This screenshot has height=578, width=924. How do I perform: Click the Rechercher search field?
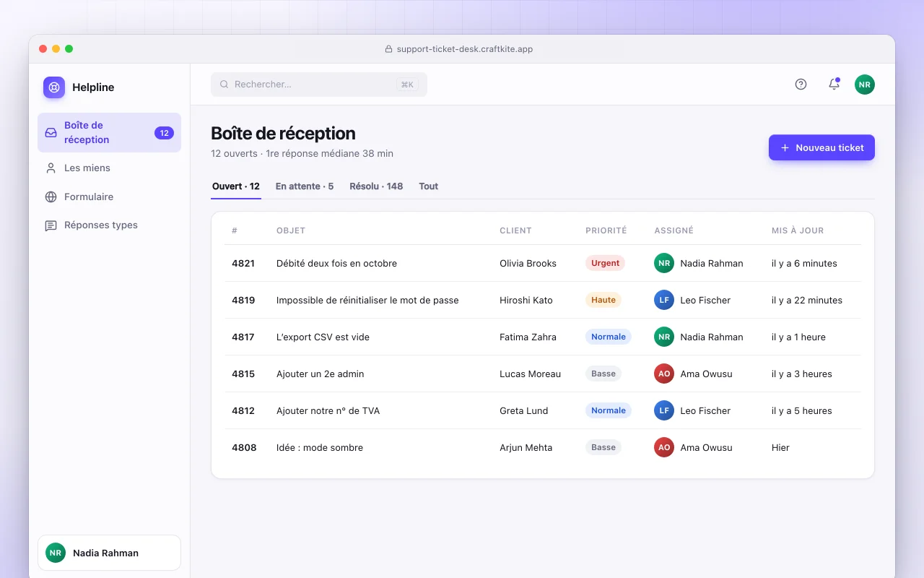[x=319, y=85]
